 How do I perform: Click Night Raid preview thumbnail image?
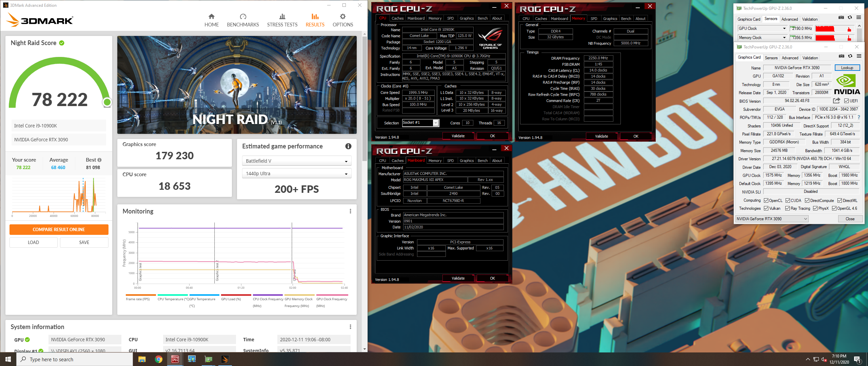(237, 85)
